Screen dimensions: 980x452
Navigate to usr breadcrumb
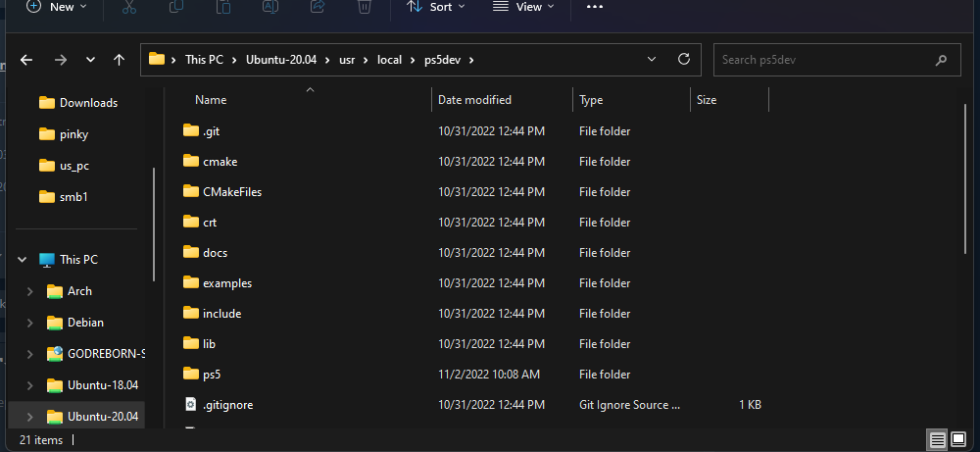[347, 60]
